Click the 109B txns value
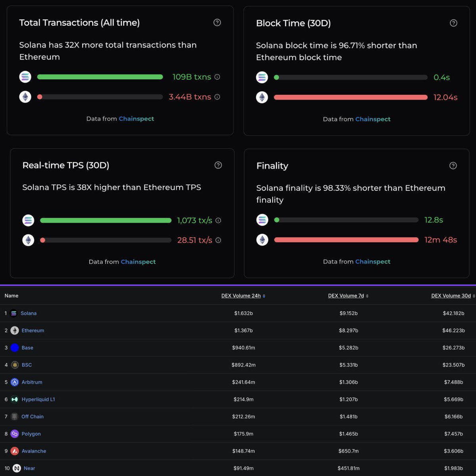Viewport: 476px width, 476px height. tap(192, 77)
